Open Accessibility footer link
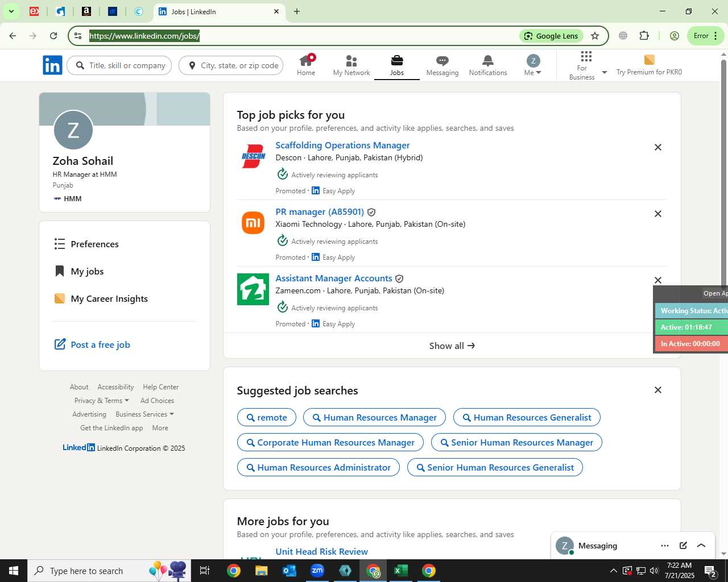 pyautogui.click(x=115, y=387)
